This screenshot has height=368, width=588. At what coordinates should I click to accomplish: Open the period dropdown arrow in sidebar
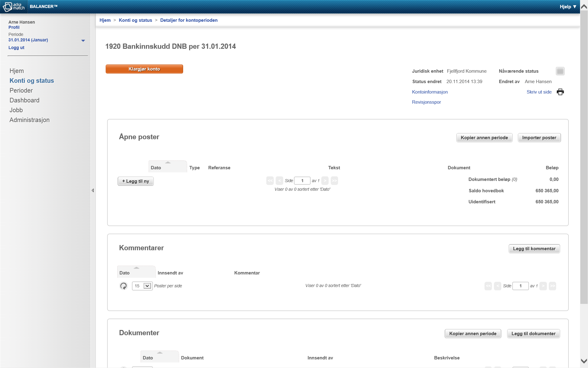pos(83,40)
